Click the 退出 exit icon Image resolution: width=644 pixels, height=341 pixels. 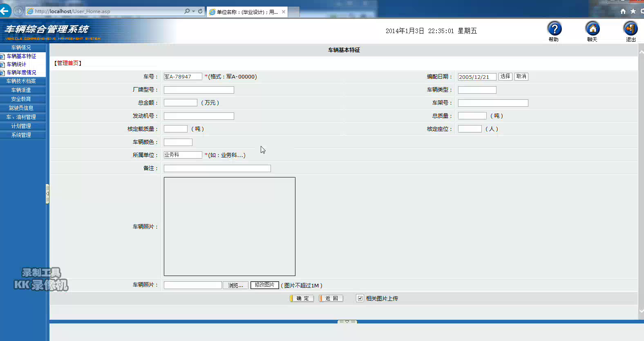click(x=631, y=29)
